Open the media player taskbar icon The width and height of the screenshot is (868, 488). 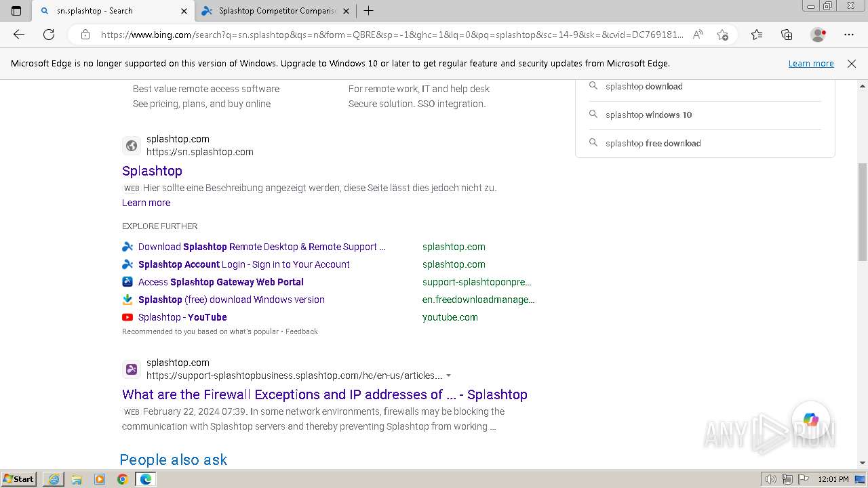point(100,479)
